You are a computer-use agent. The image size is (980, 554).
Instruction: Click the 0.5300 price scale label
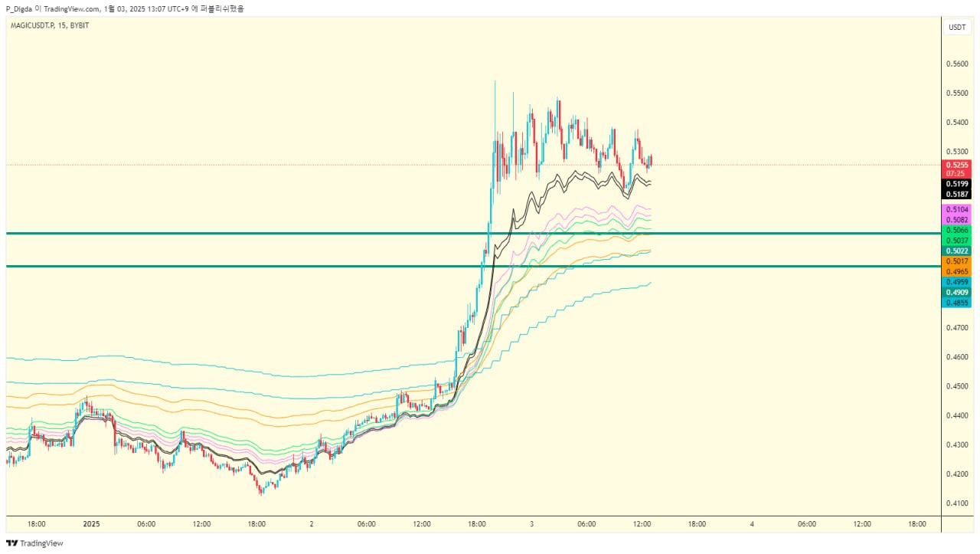[x=957, y=152]
